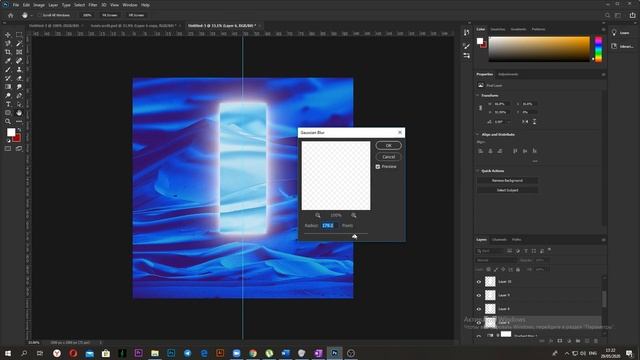Select the Healing Brush tool
The width and height of the screenshot is (640, 360).
tap(19, 61)
